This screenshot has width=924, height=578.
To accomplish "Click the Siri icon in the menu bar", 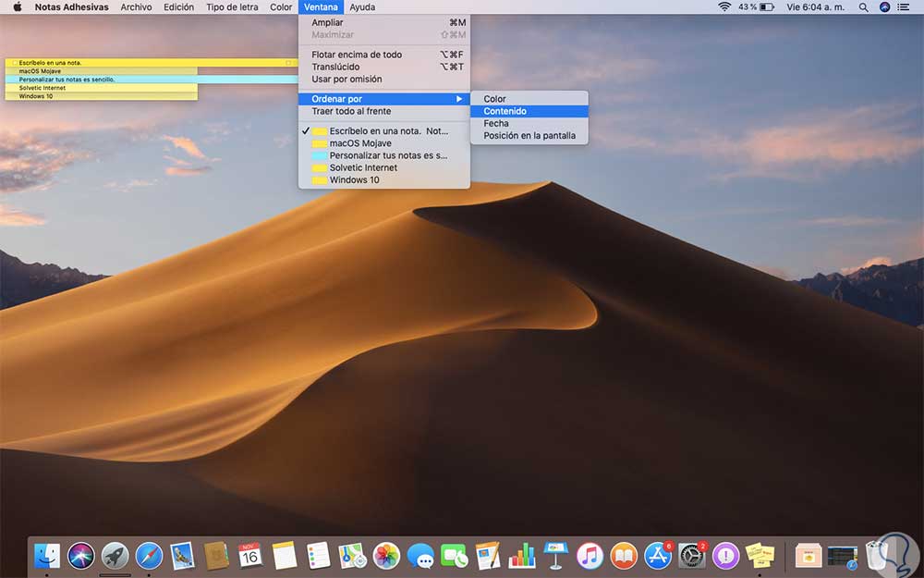I will tap(884, 7).
